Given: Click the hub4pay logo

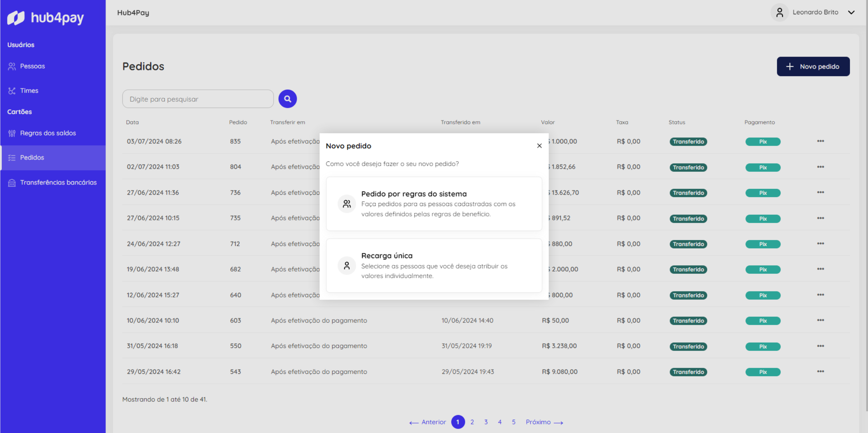Looking at the screenshot, I should click(46, 18).
